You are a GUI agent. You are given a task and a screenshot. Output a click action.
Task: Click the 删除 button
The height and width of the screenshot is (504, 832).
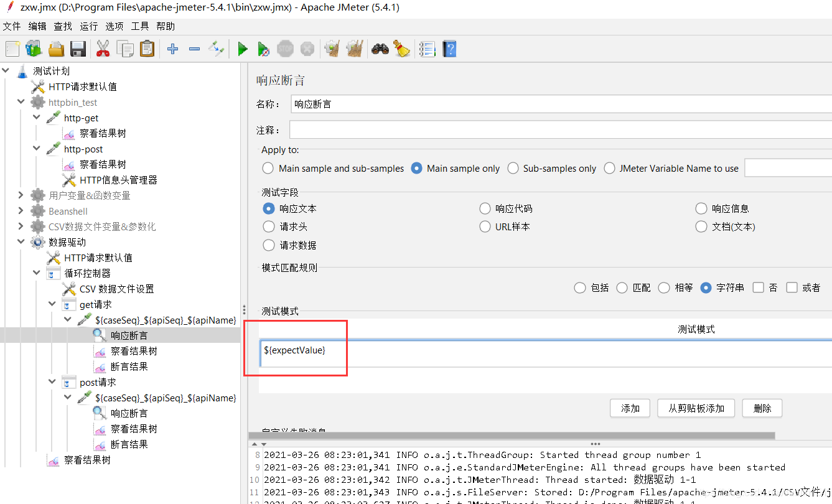(762, 408)
